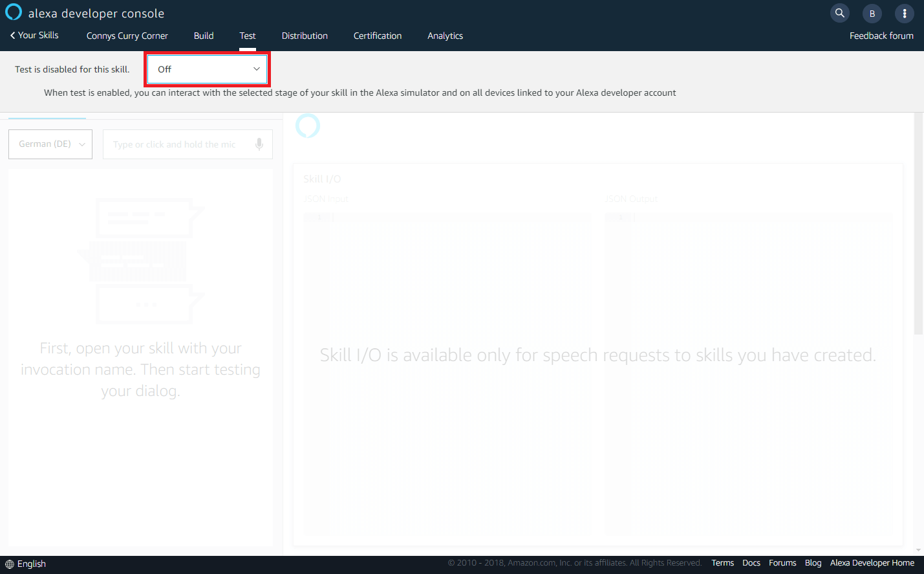The image size is (924, 574).
Task: Open the vertical three-dot more menu
Action: click(905, 14)
